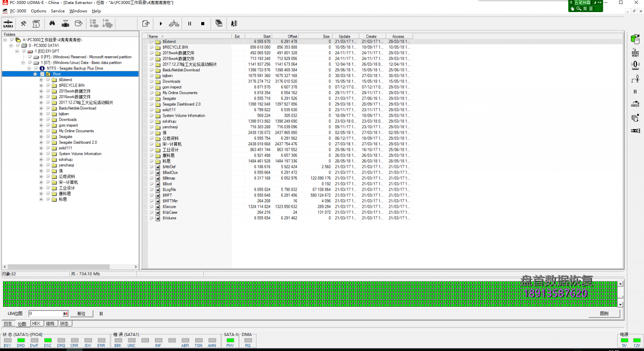Open the Service menu
The image size is (644, 351).
tap(57, 11)
